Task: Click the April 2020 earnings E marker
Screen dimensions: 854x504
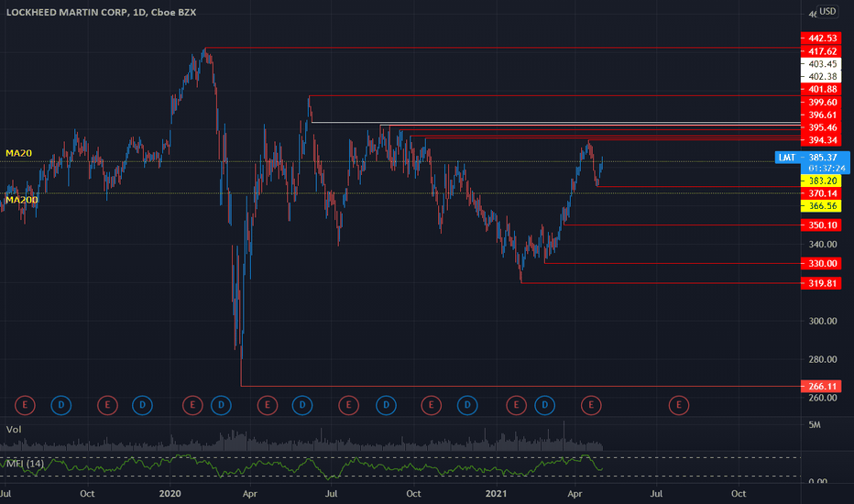Action: pos(268,405)
